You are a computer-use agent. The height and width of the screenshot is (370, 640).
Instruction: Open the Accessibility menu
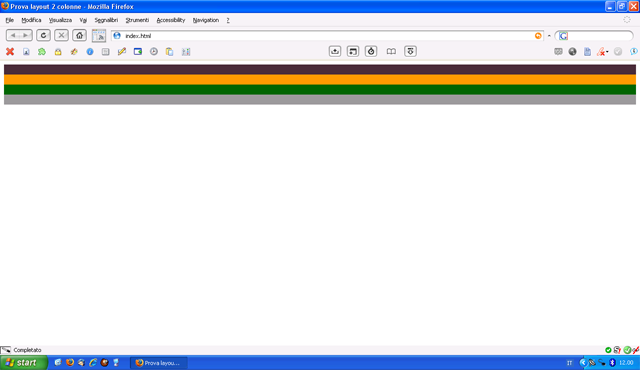pyautogui.click(x=171, y=20)
